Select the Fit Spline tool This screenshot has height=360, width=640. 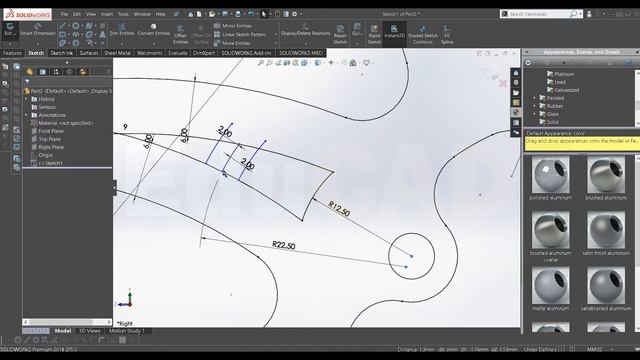[447, 35]
